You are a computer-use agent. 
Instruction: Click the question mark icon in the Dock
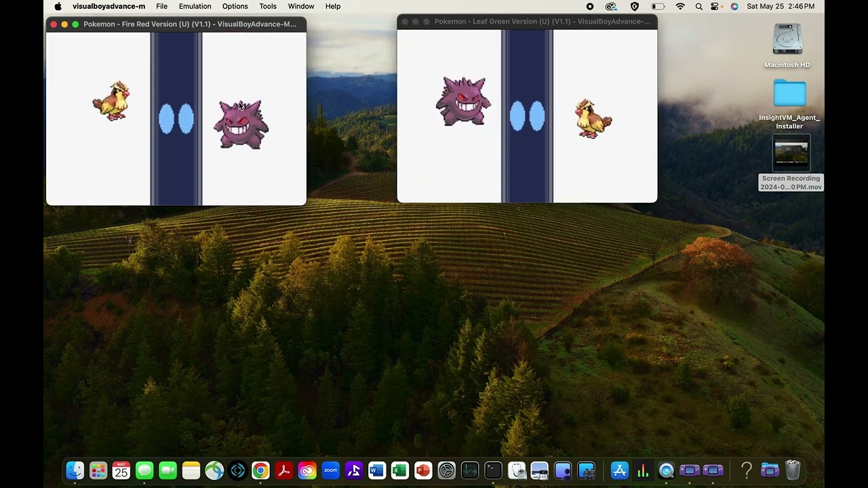point(747,470)
